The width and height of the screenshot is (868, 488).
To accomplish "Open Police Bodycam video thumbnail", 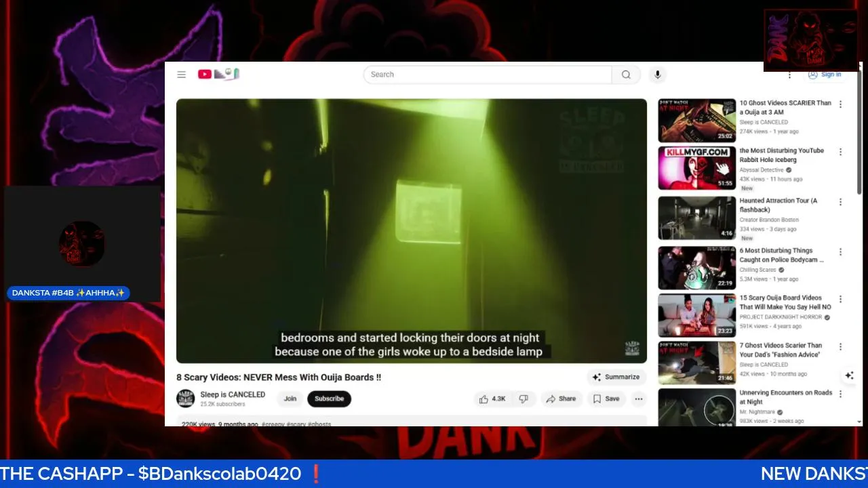I will (696, 268).
